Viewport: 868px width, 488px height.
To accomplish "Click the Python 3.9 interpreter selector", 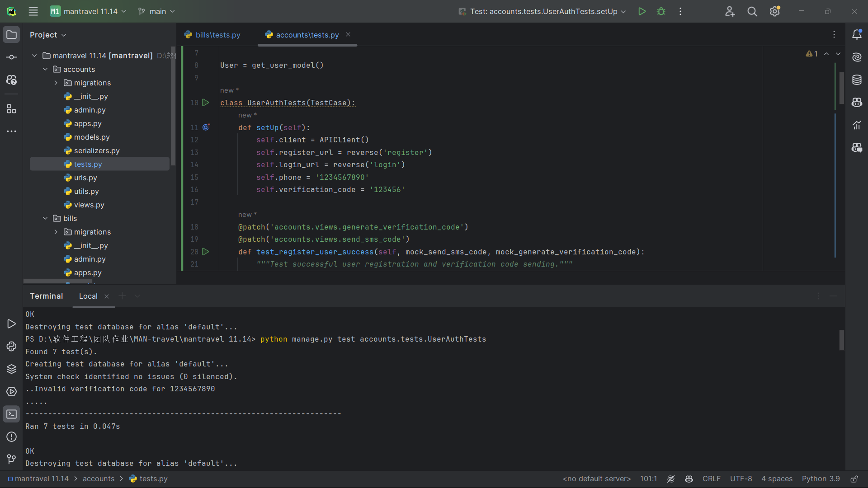I will coord(821,479).
